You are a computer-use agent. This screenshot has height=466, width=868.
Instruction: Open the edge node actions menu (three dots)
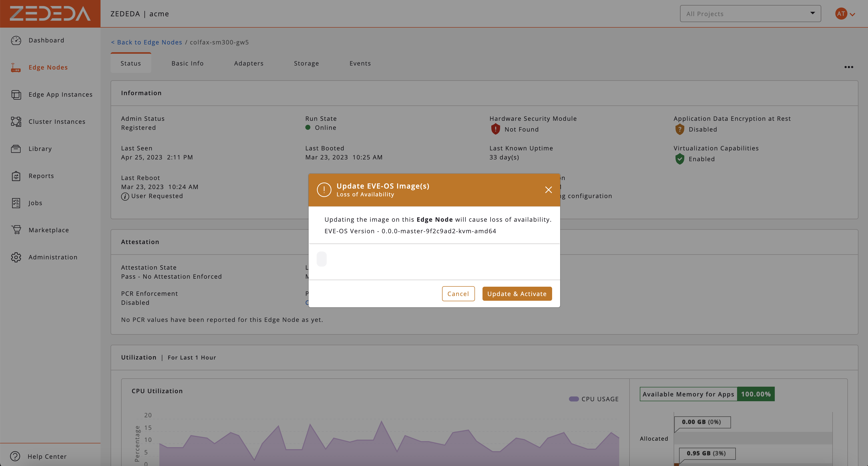(x=849, y=67)
